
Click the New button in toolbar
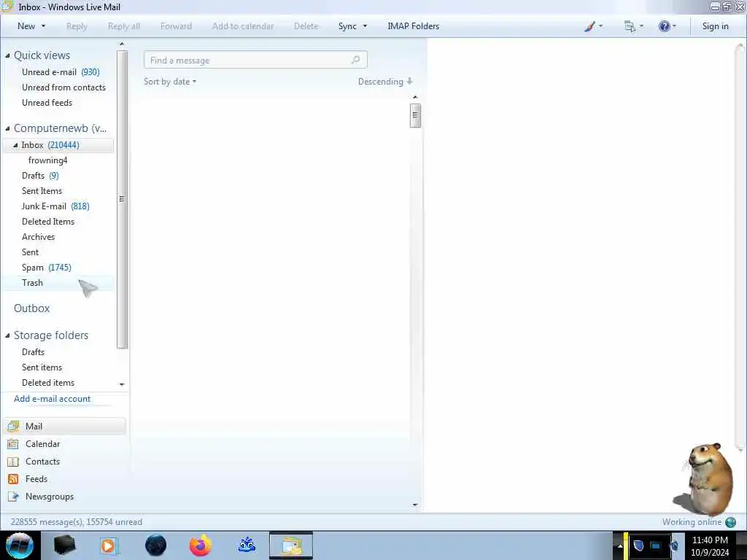pyautogui.click(x=26, y=26)
